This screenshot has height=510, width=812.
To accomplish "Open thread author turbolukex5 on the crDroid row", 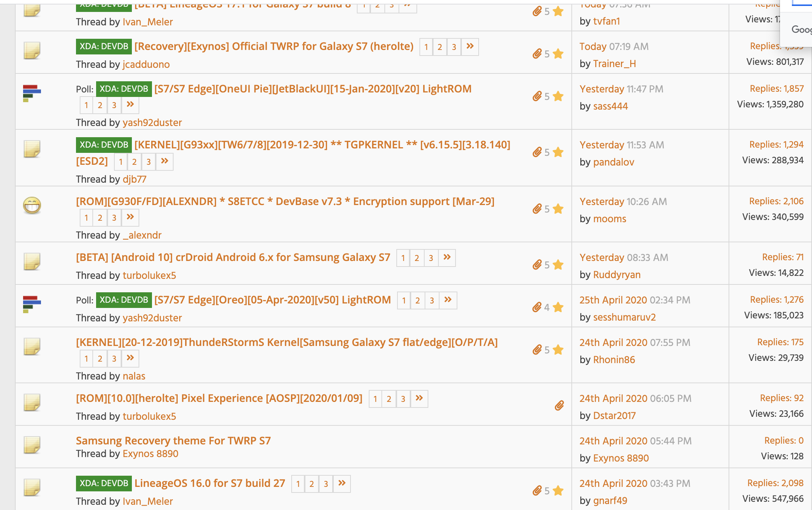I will [x=149, y=276].
